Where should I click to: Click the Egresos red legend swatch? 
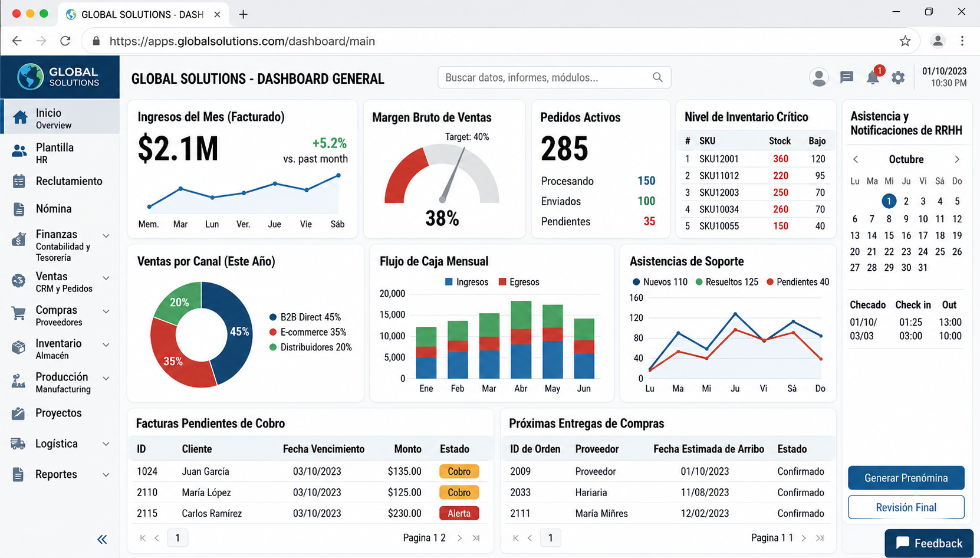coord(502,282)
